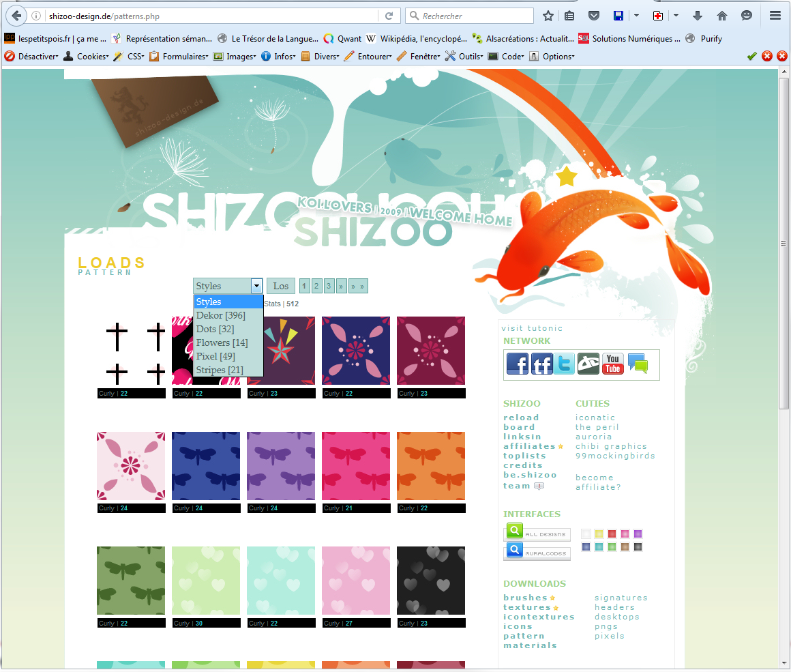This screenshot has width=791, height=672.
Task: Open the Qwant bookmark
Action: pos(342,39)
